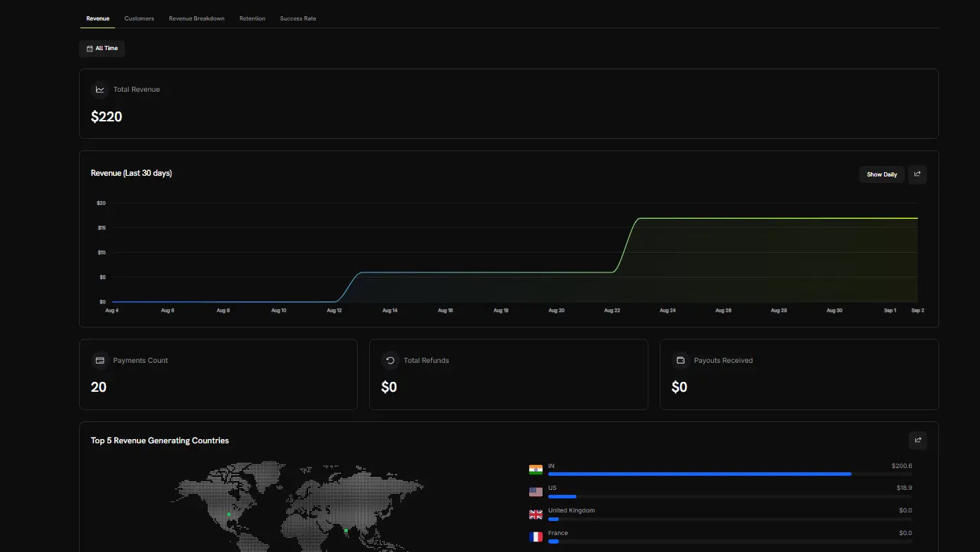Click the $220 total revenue value

click(x=107, y=117)
